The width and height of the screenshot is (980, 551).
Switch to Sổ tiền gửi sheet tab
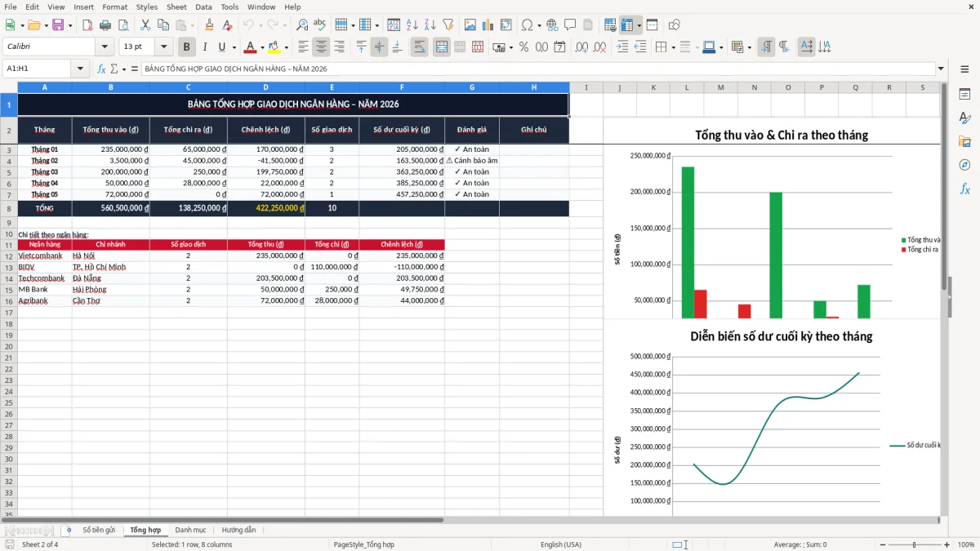99,530
